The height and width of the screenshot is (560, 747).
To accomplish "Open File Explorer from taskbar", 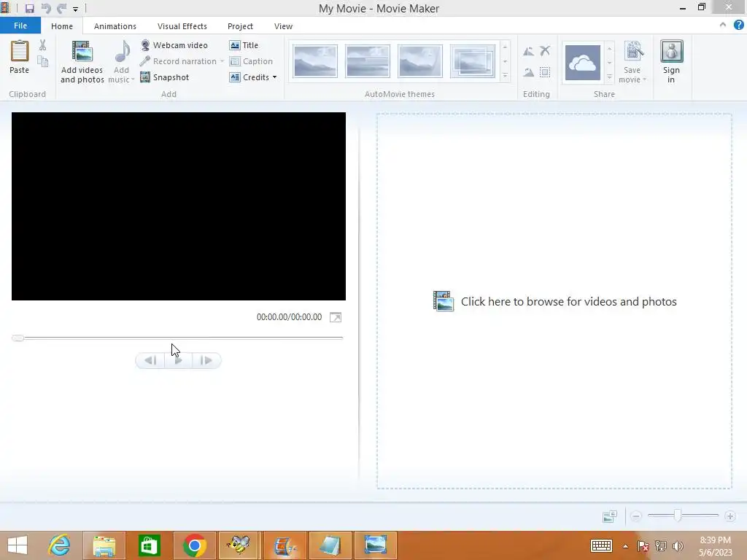I will click(x=104, y=545).
